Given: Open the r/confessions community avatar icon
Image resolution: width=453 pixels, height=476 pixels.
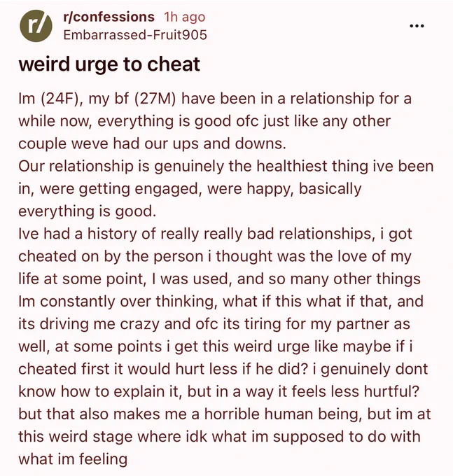Looking at the screenshot, I should tap(36, 26).
